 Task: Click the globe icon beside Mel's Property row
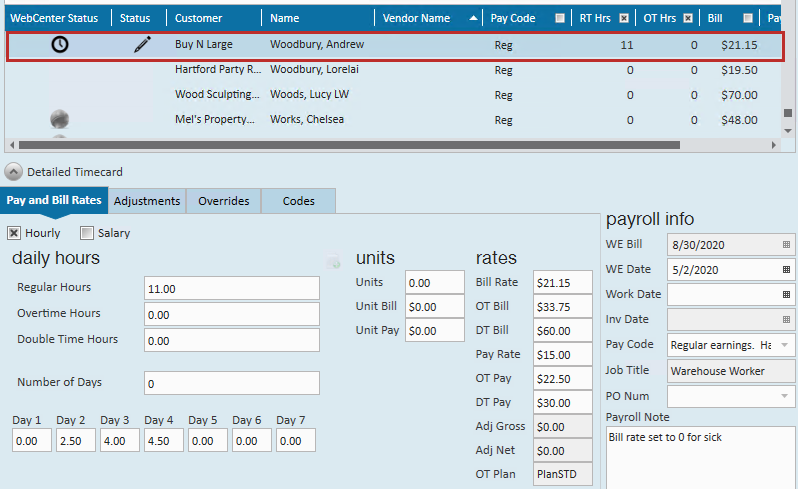60,120
